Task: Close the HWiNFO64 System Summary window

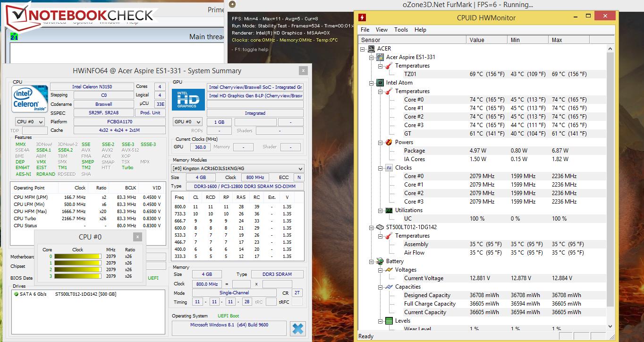Action: pyautogui.click(x=302, y=71)
